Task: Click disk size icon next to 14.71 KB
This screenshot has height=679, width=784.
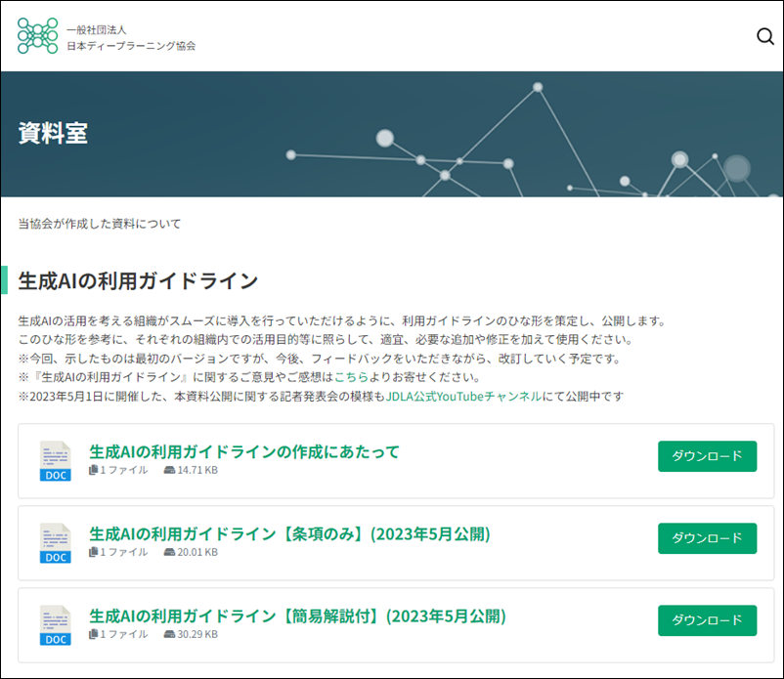Action: coord(169,470)
